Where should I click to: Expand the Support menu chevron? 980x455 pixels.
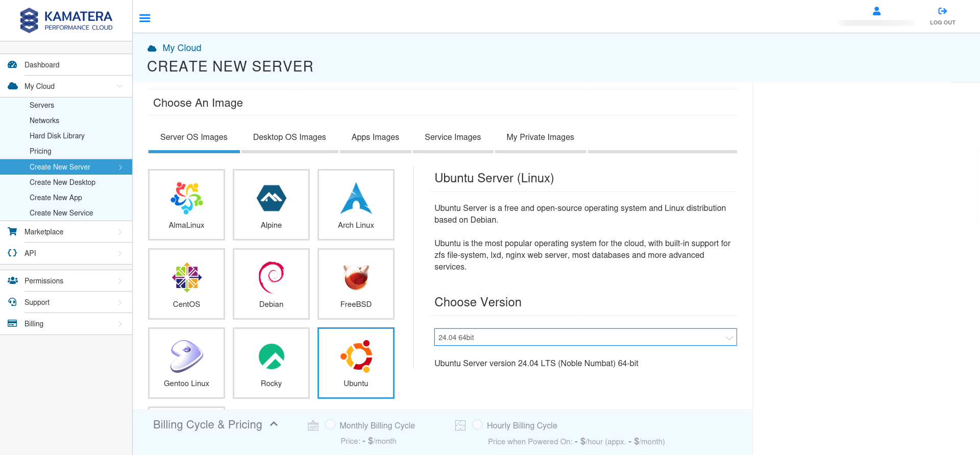120,302
